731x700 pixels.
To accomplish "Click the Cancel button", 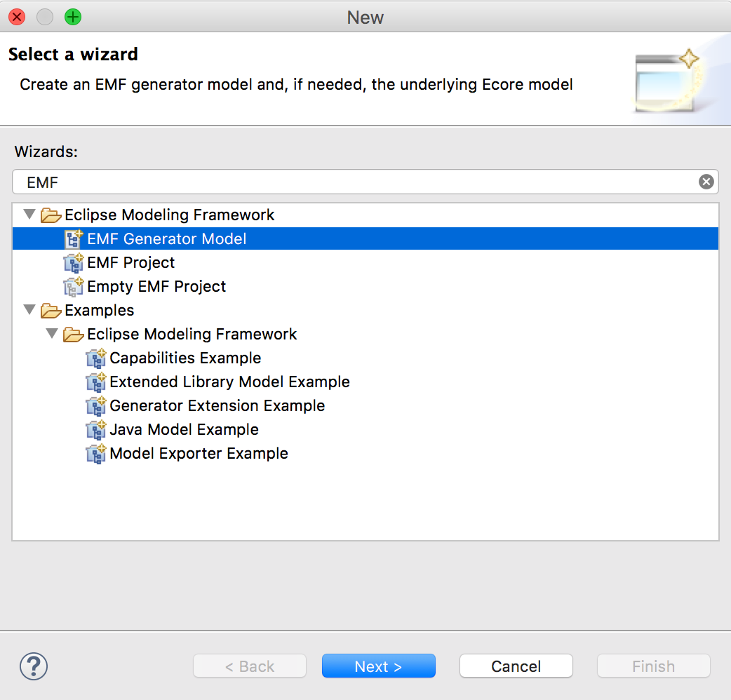I will click(516, 666).
